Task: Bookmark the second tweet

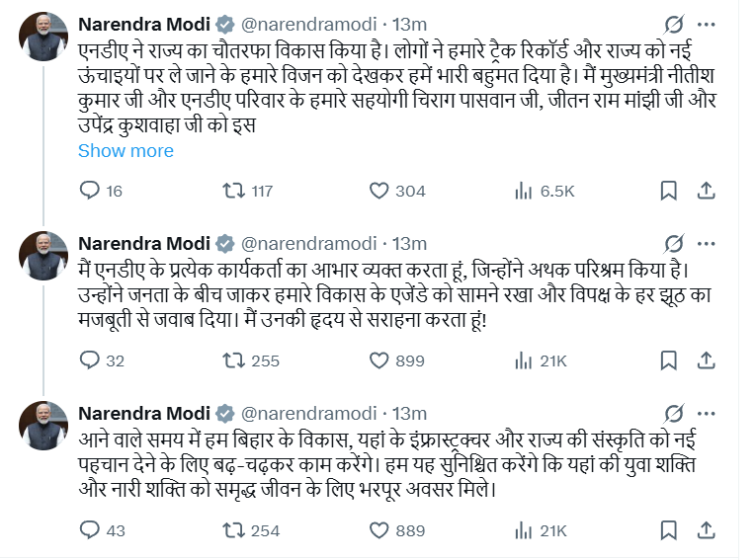Action: click(668, 360)
